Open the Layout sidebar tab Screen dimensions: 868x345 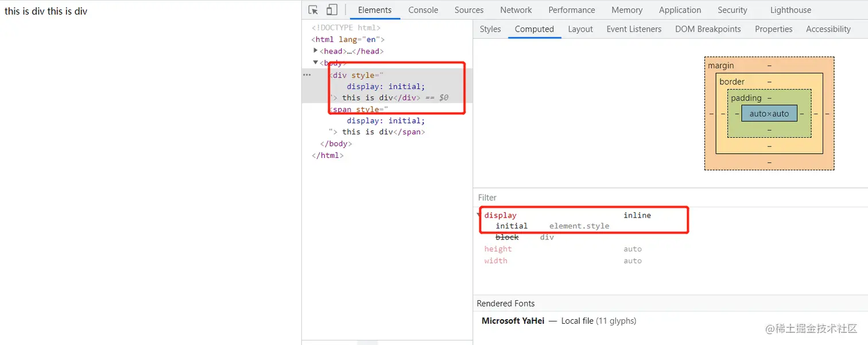580,29
